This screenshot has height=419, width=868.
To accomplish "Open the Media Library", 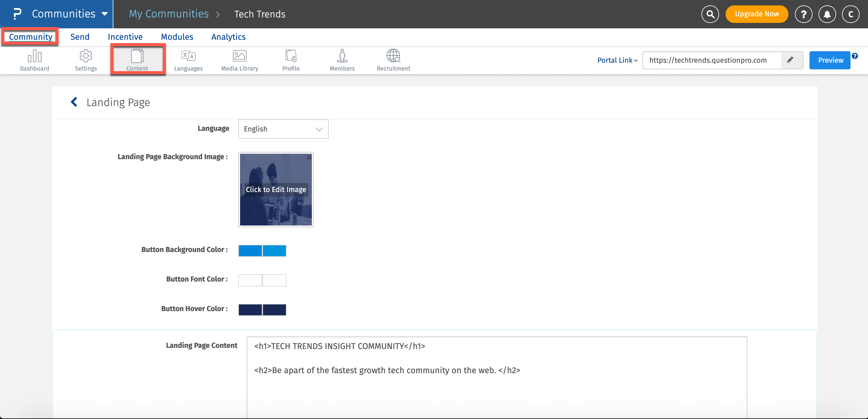I will pos(239,60).
